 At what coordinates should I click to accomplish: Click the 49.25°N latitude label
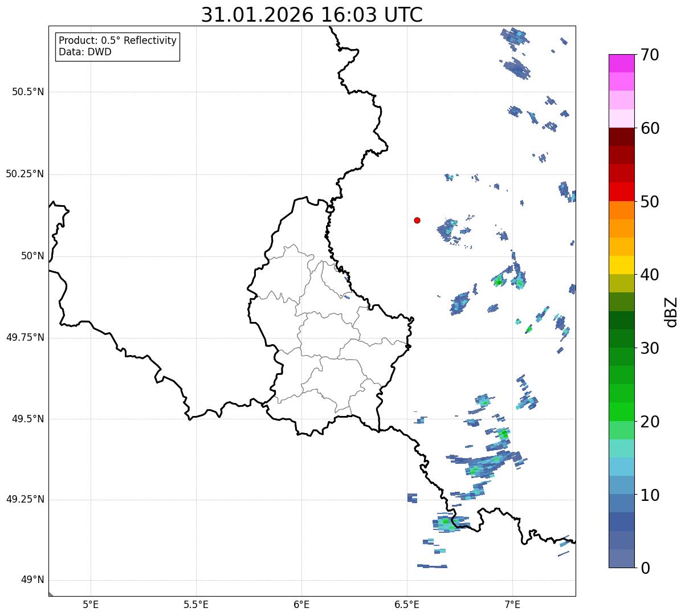click(x=25, y=499)
